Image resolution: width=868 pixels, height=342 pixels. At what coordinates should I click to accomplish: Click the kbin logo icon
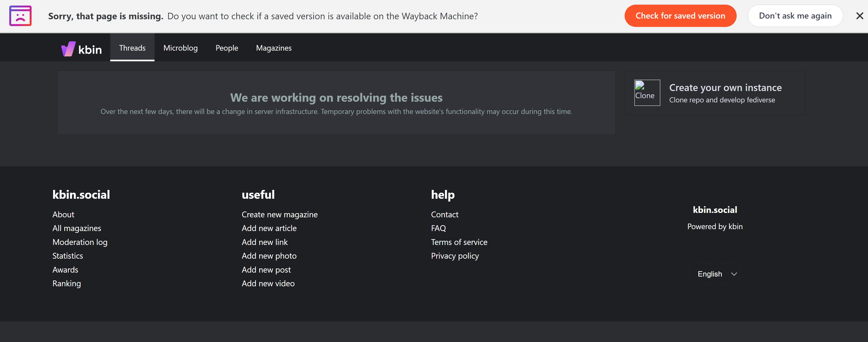(x=68, y=49)
